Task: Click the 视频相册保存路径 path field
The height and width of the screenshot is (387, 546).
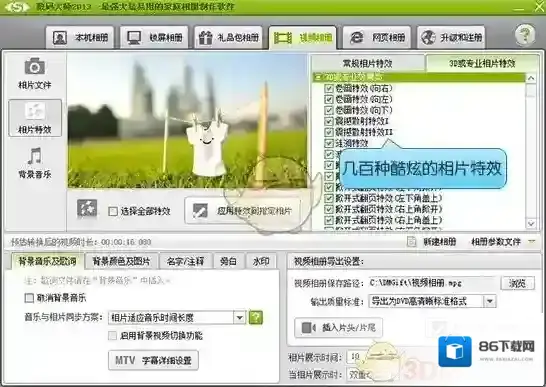Action: tap(432, 283)
